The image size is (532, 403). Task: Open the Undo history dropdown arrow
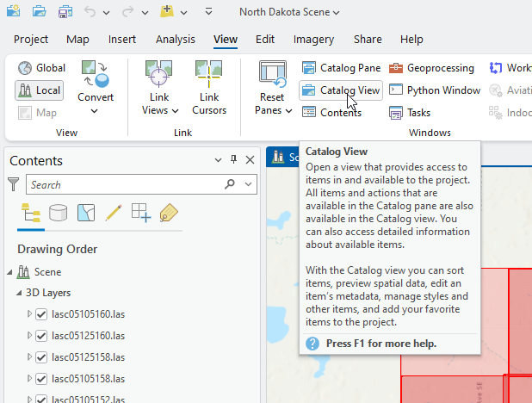106,13
